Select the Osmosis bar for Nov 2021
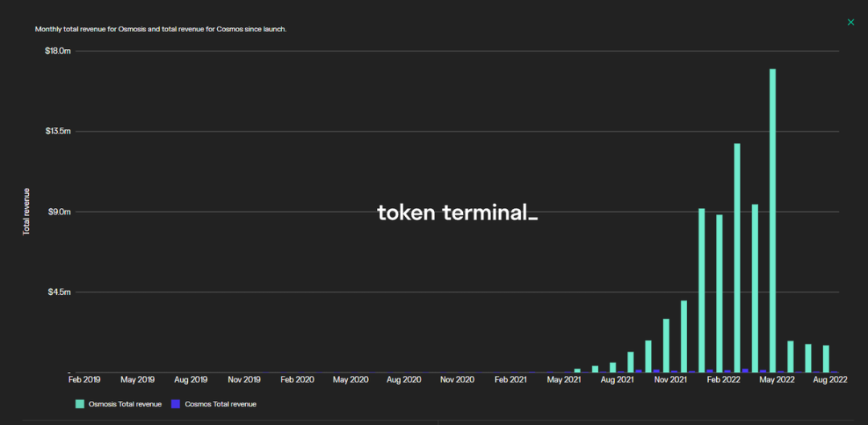Viewport: 868px width, 425px height. (x=666, y=345)
